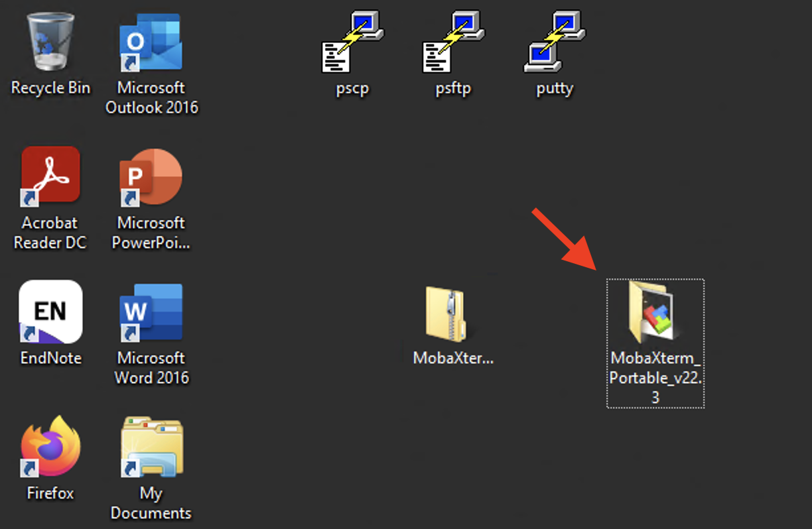
Task: Select the EndNote shortcut icon
Action: point(50,312)
